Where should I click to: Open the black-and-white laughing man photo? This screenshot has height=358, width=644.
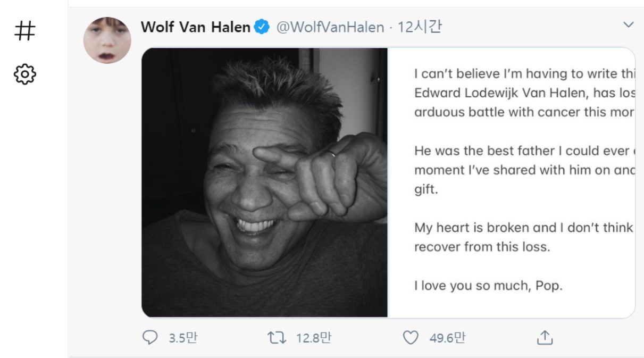[265, 182]
